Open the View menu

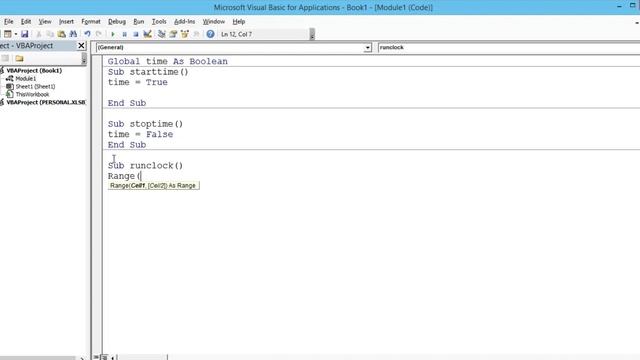[x=45, y=21]
